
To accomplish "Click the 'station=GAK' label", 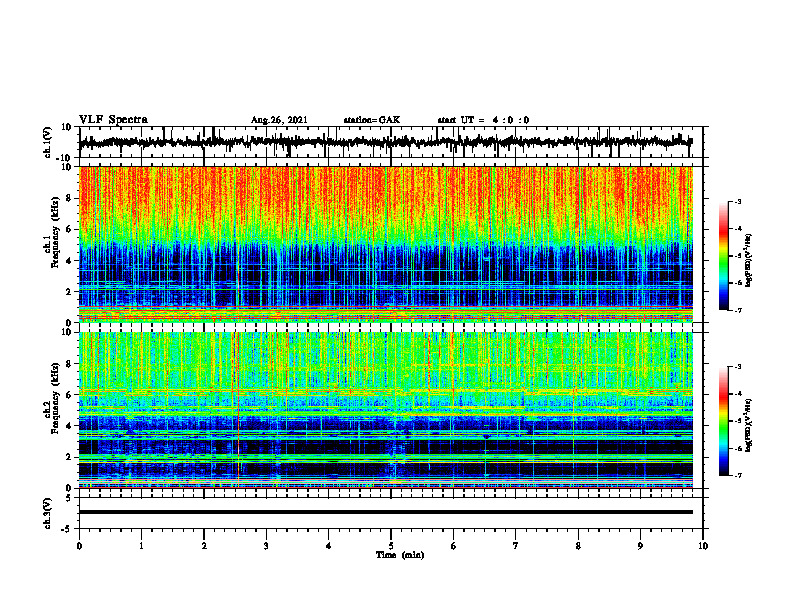I will click(x=372, y=120).
